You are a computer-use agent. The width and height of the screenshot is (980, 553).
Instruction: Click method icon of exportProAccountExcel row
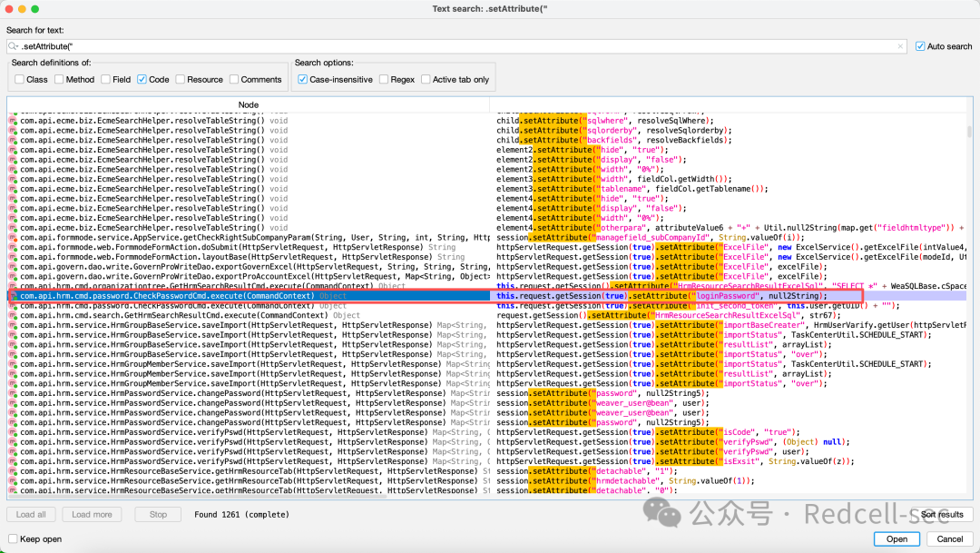point(13,276)
